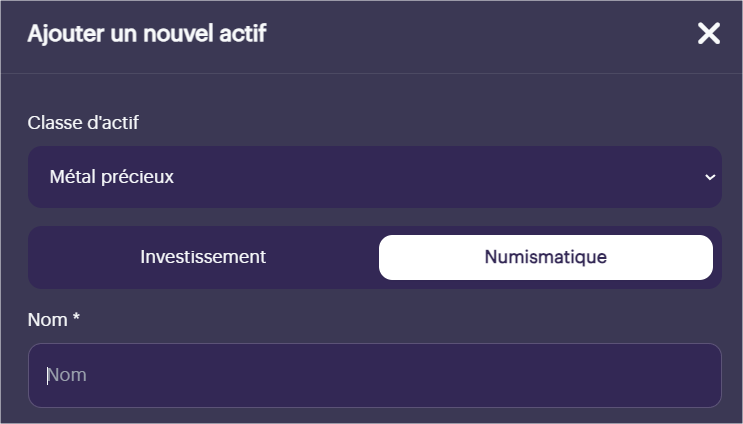Screen dimensions: 743x424
Task: Activate the highlighted Numismatique tab
Action: (546, 257)
